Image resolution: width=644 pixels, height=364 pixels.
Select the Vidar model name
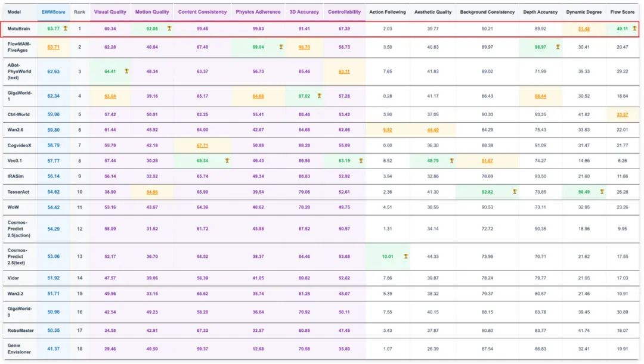tap(13, 278)
